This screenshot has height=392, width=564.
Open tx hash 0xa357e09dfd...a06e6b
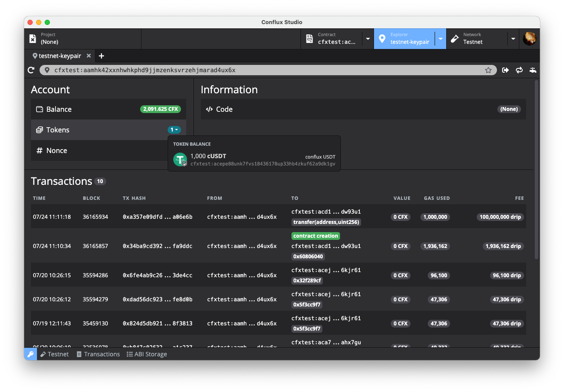point(158,217)
